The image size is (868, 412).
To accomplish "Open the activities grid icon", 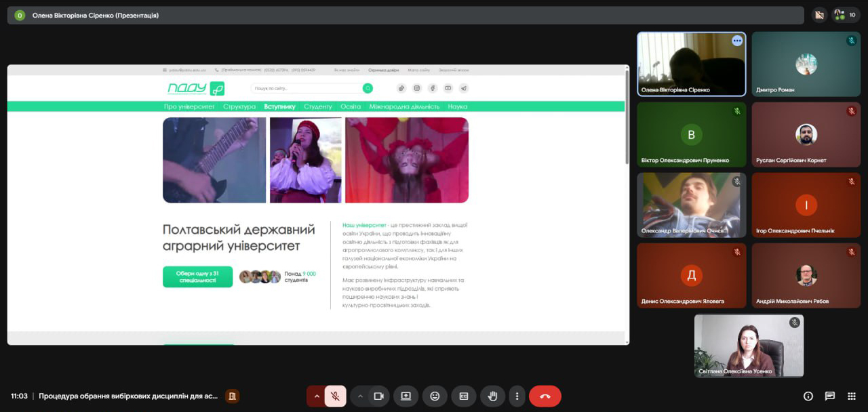I will coord(852,396).
